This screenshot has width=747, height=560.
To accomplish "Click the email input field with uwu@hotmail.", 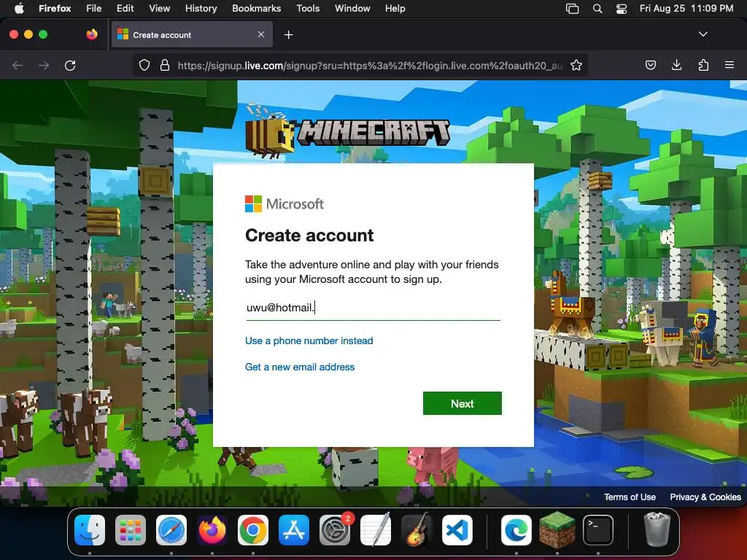I will coord(373,308).
